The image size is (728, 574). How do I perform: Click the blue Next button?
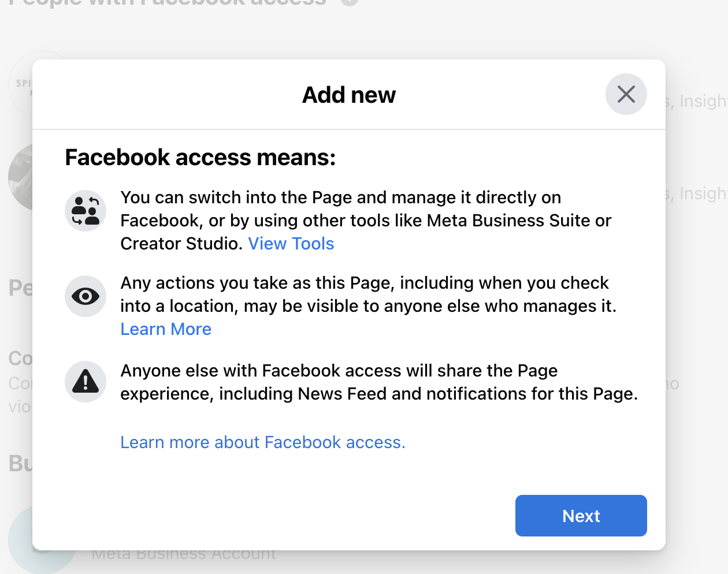coord(581,516)
